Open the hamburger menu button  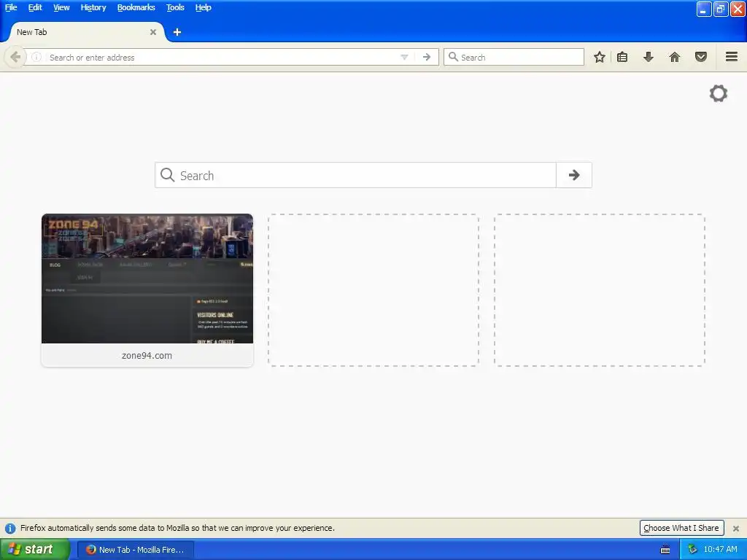[732, 57]
